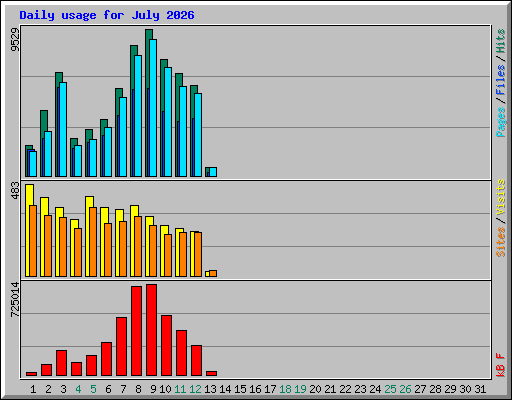The image size is (512, 400).
Task: Click the red KB bar for day 6
Action: (x=106, y=359)
